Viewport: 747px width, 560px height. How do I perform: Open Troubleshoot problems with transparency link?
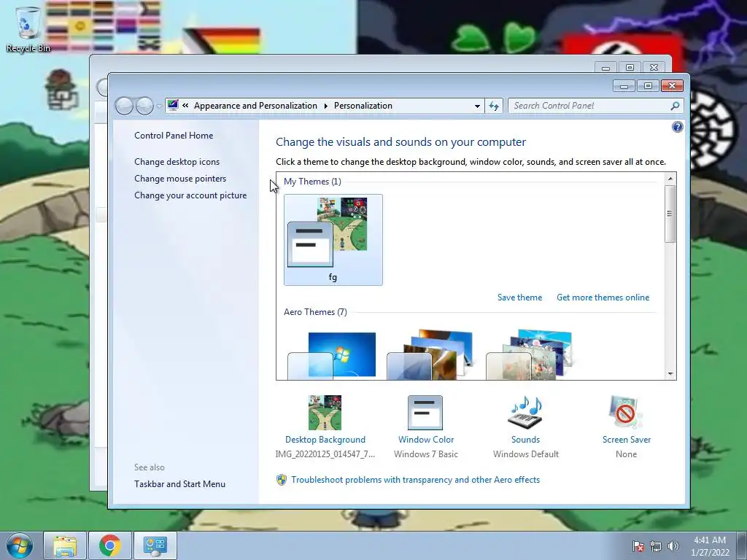point(415,480)
